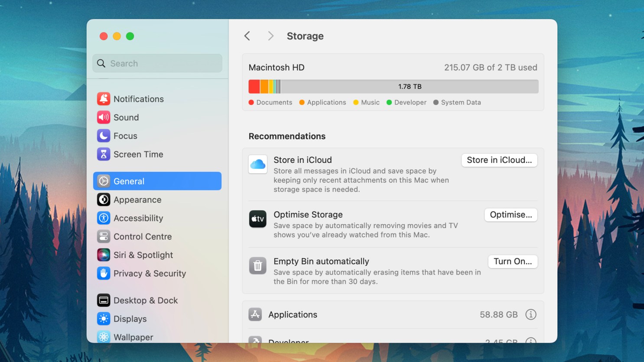Select the Focus moon icon
Viewport: 644px width, 362px height.
(104, 136)
